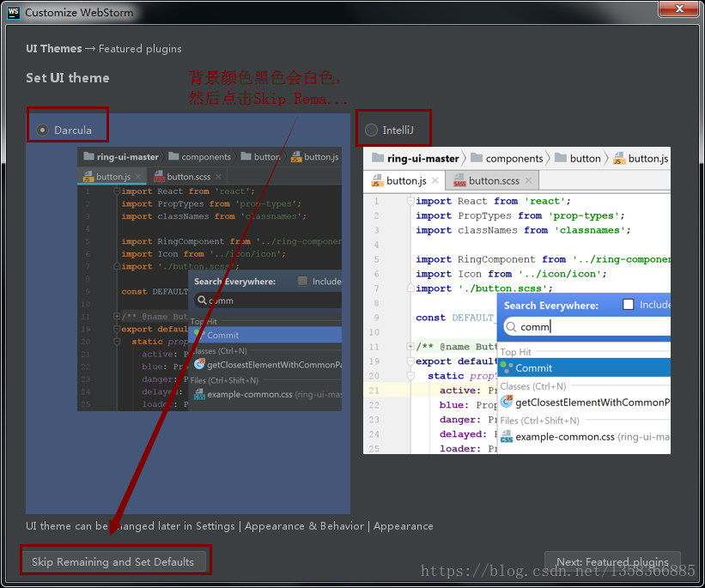Toggle Include checkbox in light preview
Viewport: 705px width, 588px height.
pyautogui.click(x=628, y=305)
